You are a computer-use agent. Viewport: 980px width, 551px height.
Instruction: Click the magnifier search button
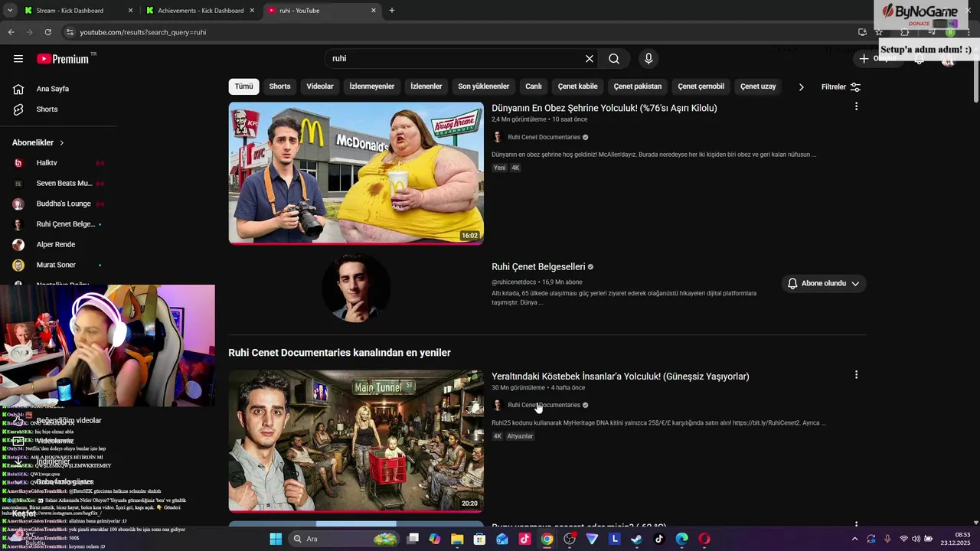pos(614,59)
